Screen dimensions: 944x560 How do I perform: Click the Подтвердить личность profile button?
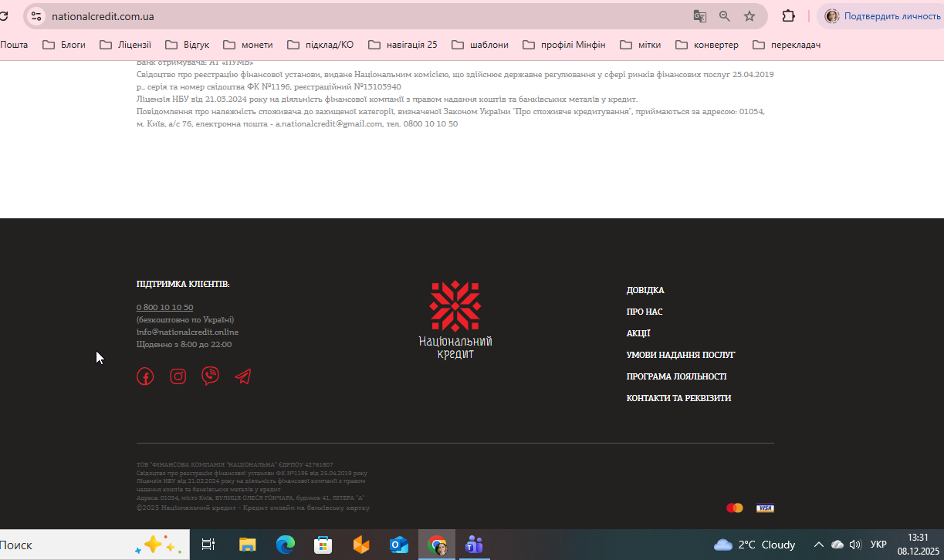[882, 16]
